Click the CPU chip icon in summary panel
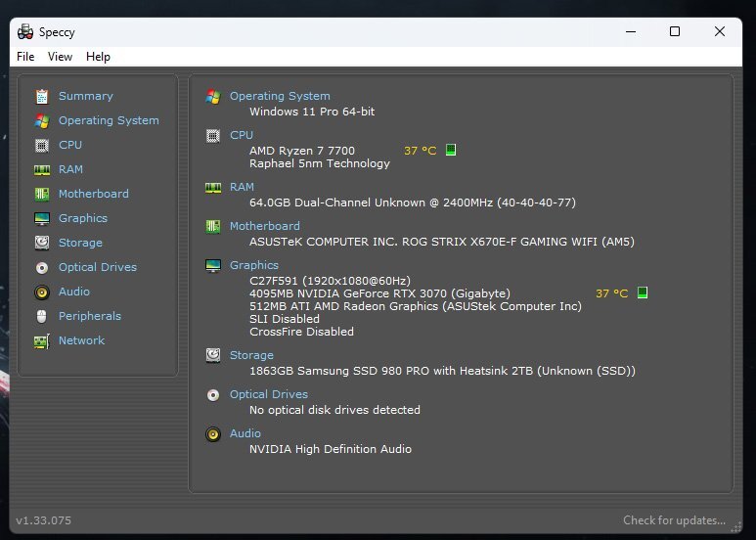This screenshot has height=540, width=756. (x=213, y=136)
